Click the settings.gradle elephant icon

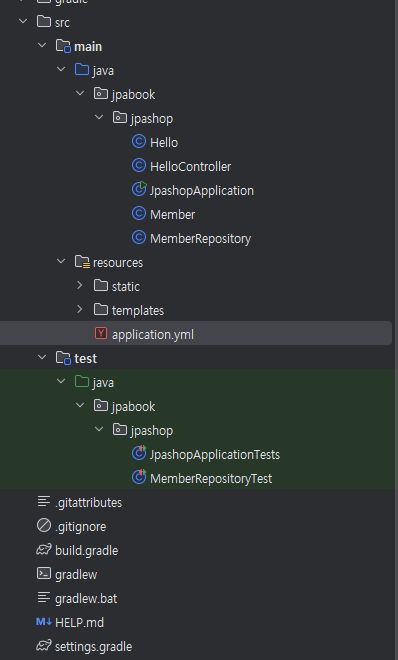coord(44,645)
